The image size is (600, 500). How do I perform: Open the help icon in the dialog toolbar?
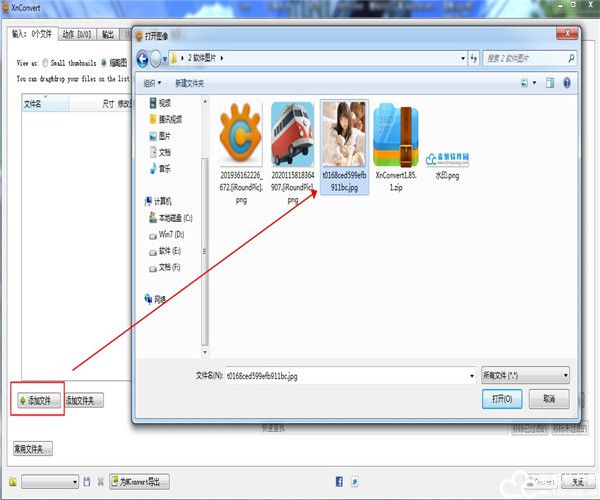567,83
